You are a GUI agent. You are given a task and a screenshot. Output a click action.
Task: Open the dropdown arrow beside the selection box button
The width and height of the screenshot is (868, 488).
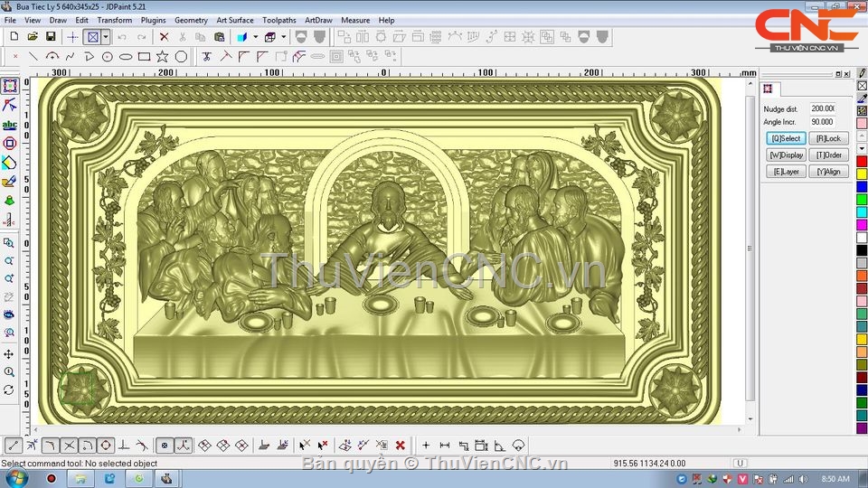(105, 37)
